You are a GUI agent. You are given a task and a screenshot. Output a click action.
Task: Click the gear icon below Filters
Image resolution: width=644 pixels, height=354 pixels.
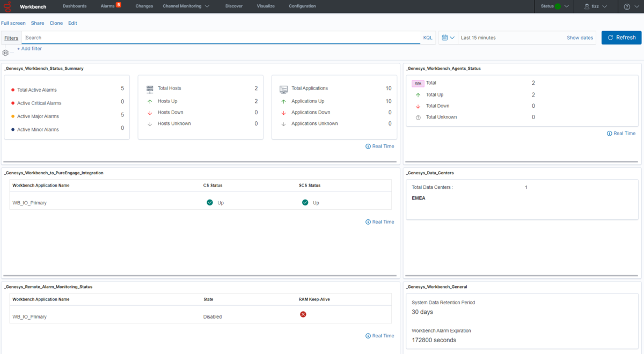(x=5, y=53)
